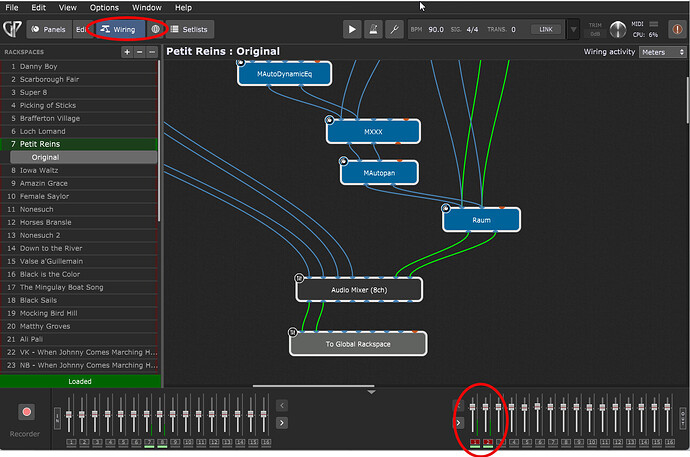
Task: Select the MXXX plugin block
Action: tap(373, 131)
